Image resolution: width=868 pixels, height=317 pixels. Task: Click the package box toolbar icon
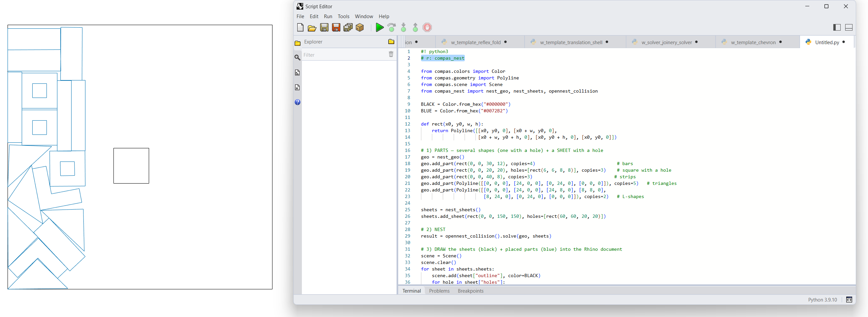[360, 27]
